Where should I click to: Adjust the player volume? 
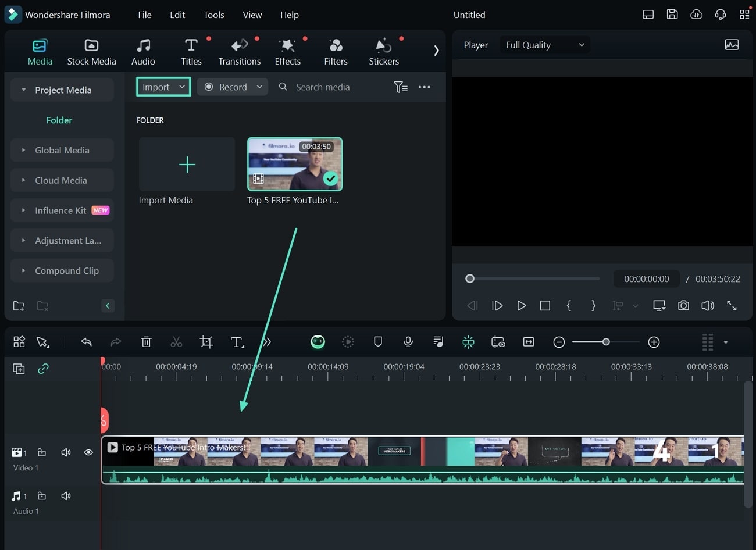708,306
